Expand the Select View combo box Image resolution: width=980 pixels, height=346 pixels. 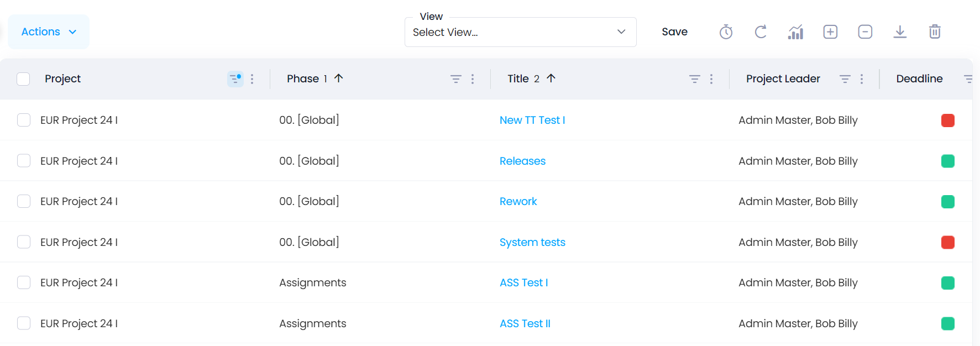(521, 32)
